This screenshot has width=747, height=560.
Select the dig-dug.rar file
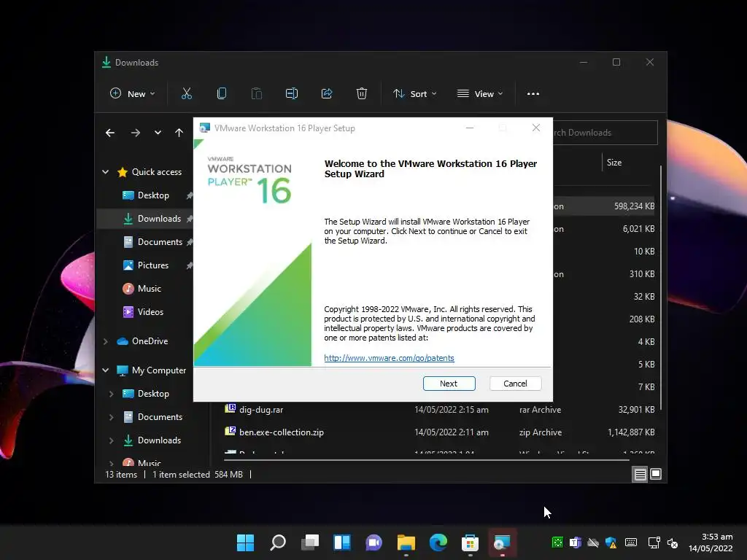260,410
